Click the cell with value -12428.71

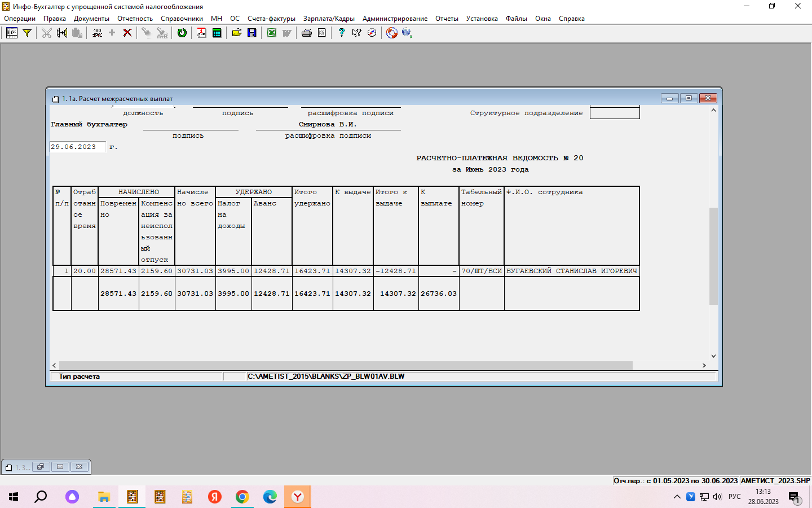pyautogui.click(x=396, y=271)
